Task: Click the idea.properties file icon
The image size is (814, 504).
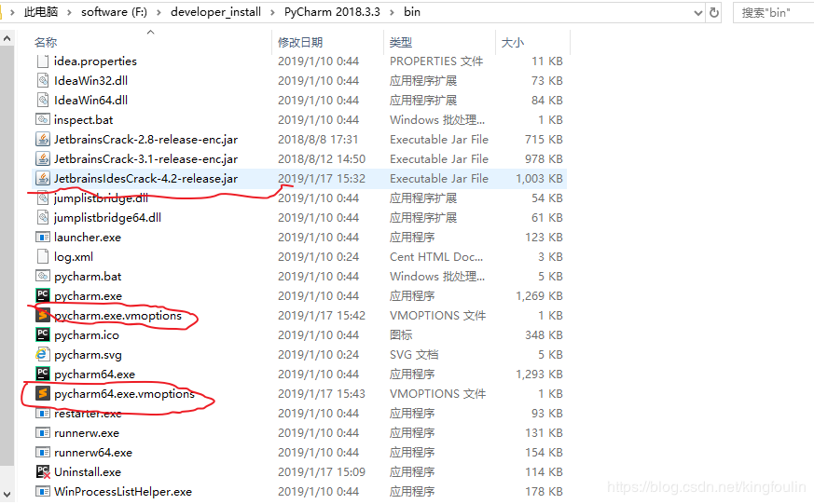Action: [43, 61]
